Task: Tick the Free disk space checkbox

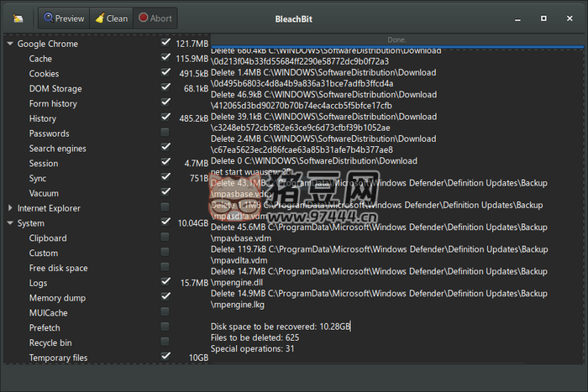Action: (x=165, y=268)
